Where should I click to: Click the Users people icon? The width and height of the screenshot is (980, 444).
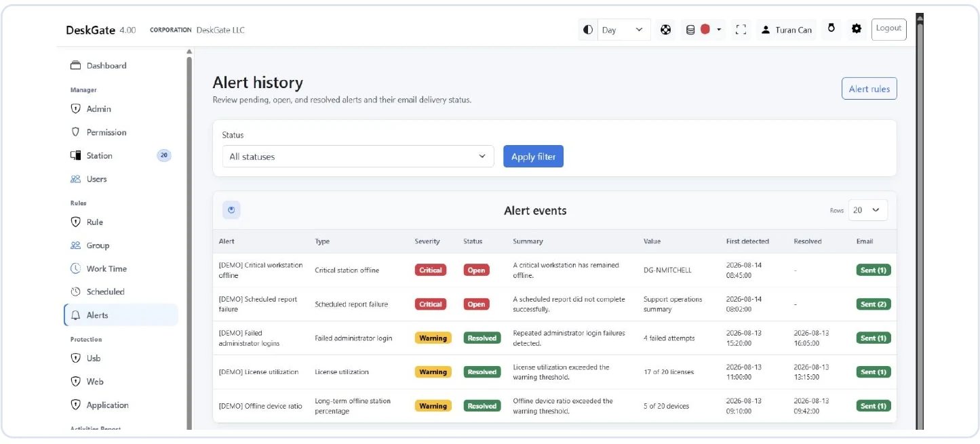pyautogui.click(x=76, y=179)
